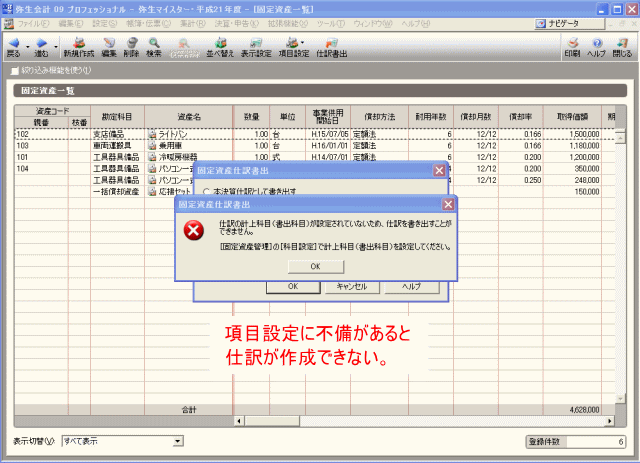Open the ツール menu
Viewport: 640px width, 463px height.
coord(331,24)
